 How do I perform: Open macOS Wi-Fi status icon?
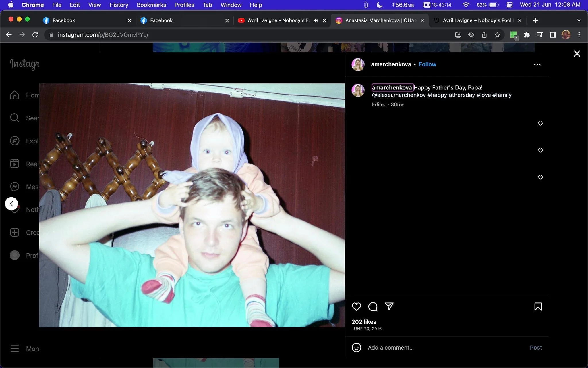click(466, 5)
